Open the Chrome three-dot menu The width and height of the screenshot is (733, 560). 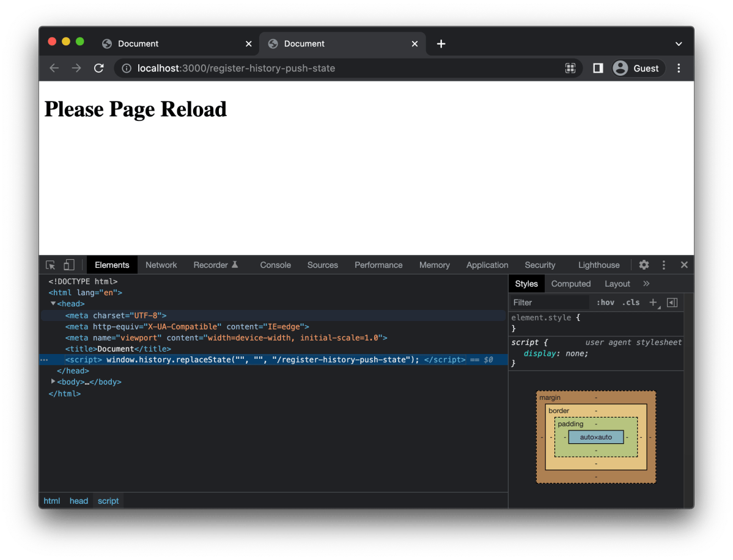pos(679,68)
